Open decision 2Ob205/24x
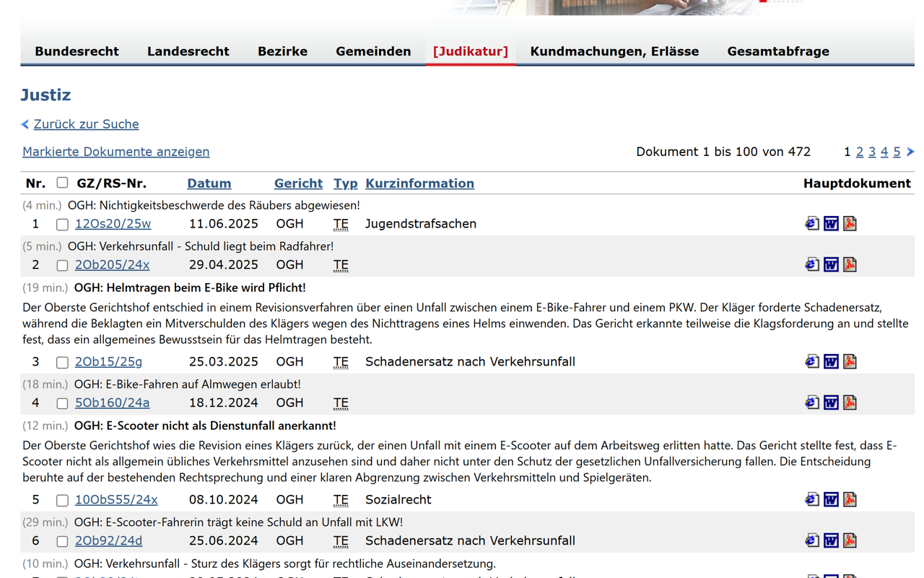This screenshot has width=924, height=578. click(x=112, y=265)
